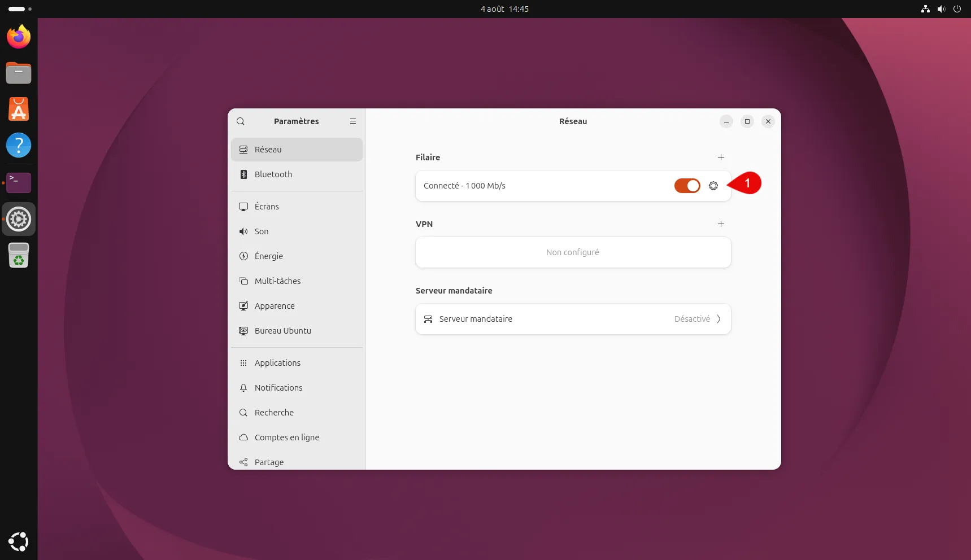Open the power menu in top bar
Viewport: 971px width, 560px height.
957,9
